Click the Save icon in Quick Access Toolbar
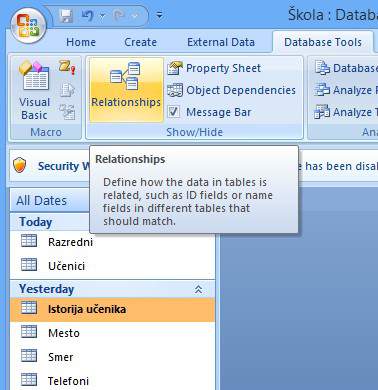The image size is (378, 390). point(66,15)
